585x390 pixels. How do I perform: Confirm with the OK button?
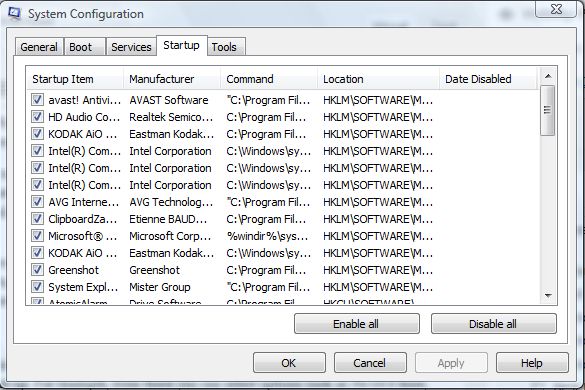(x=289, y=363)
